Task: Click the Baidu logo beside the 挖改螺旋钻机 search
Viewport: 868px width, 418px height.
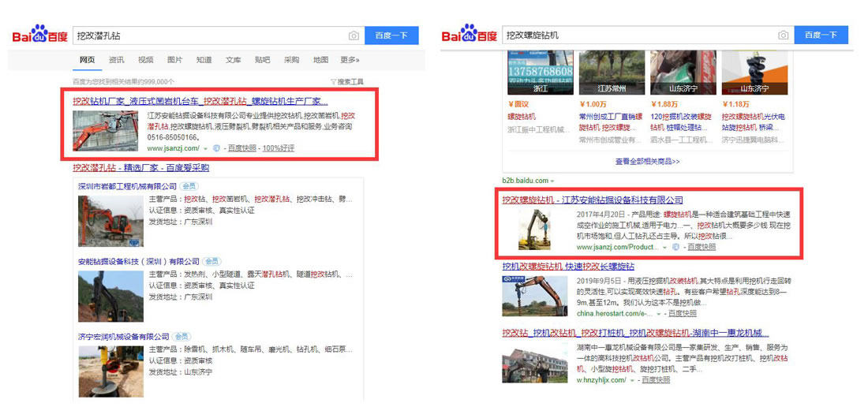Action: (x=469, y=35)
